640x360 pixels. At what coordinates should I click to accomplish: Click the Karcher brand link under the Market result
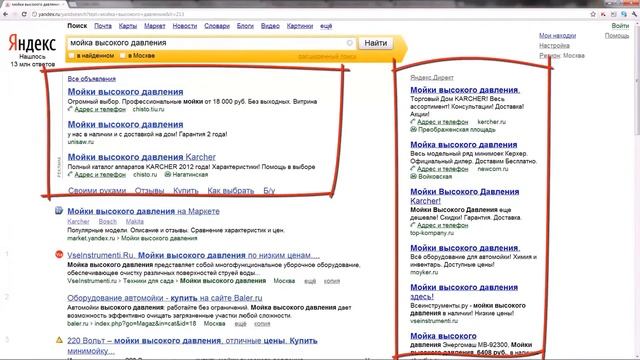point(78,221)
